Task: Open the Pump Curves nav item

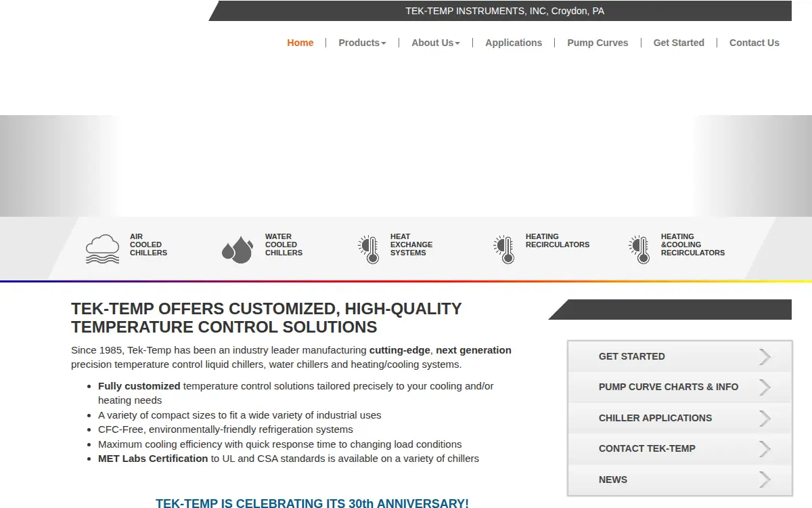Action: (x=597, y=43)
